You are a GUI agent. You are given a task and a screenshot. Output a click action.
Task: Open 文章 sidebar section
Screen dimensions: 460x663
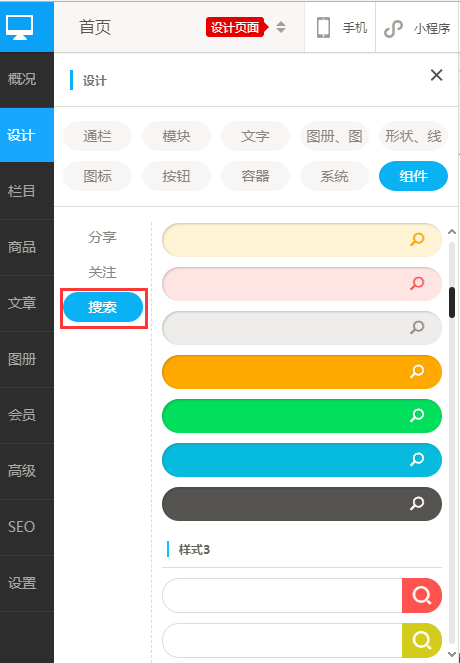(27, 303)
